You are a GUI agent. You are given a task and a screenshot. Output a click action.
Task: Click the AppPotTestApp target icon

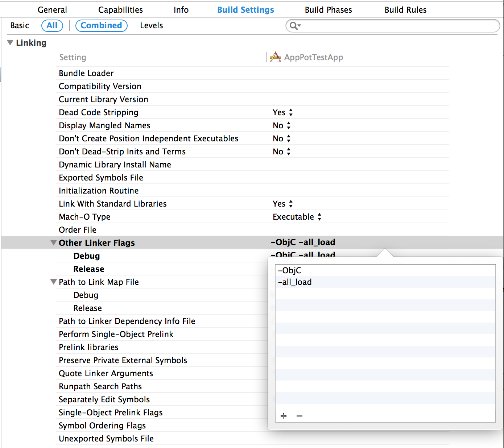(275, 57)
